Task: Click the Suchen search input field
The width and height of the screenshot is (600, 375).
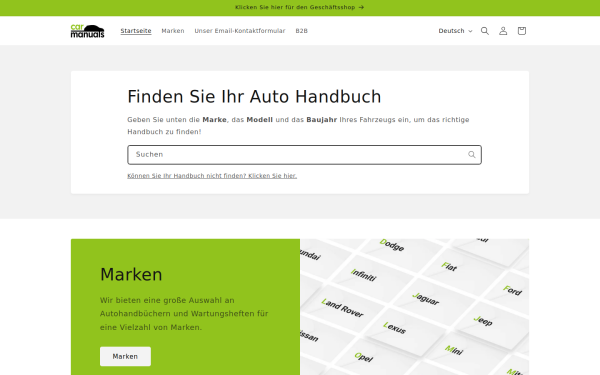Action: pyautogui.click(x=304, y=155)
